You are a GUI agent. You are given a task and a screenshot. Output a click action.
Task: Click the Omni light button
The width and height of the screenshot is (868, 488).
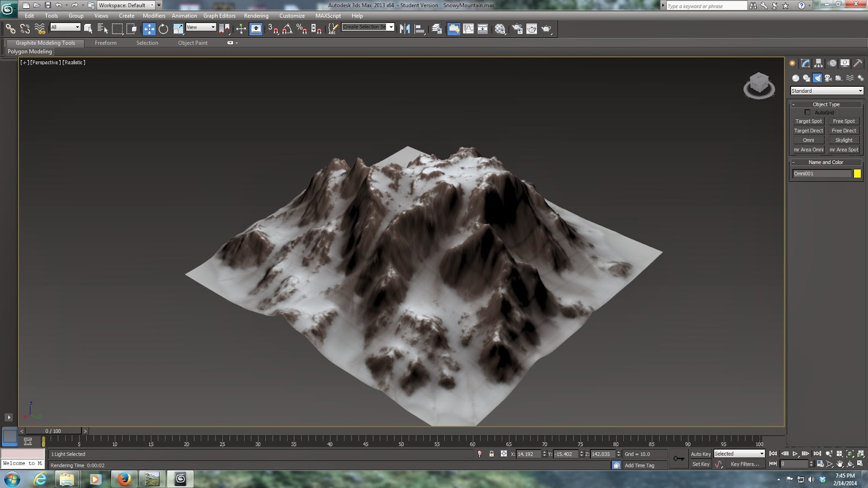point(808,140)
